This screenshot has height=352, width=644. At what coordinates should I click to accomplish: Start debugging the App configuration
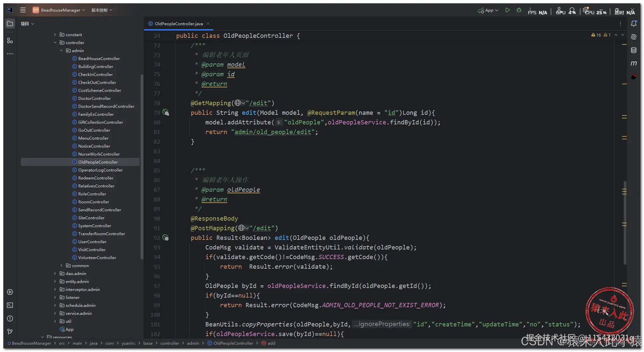click(x=519, y=10)
